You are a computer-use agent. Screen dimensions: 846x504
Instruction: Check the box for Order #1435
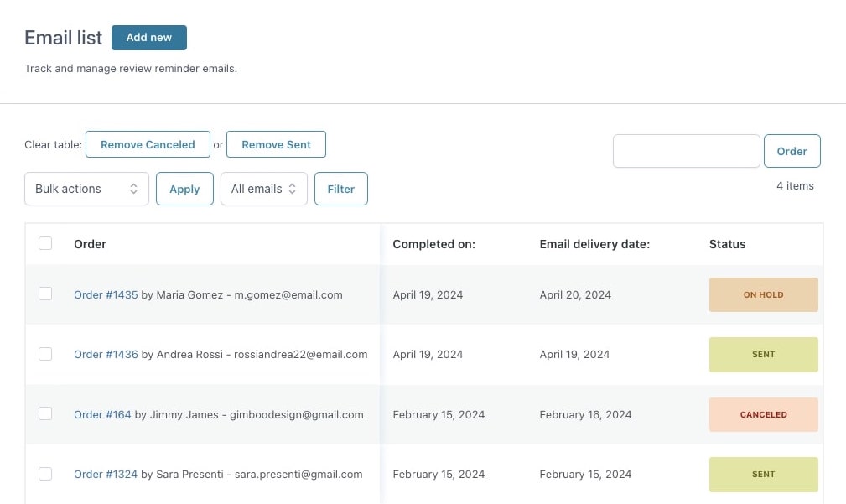coord(45,294)
